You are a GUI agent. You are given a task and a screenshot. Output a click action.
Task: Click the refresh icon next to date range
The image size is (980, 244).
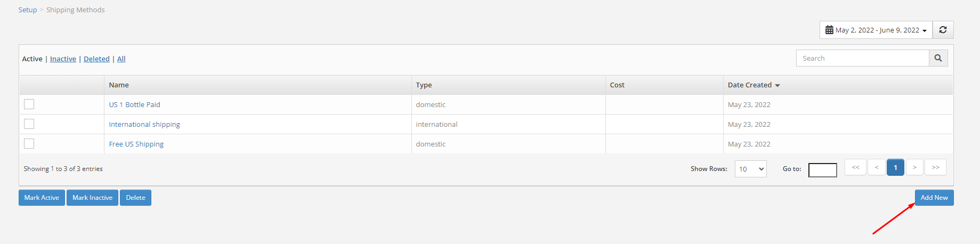(x=943, y=30)
